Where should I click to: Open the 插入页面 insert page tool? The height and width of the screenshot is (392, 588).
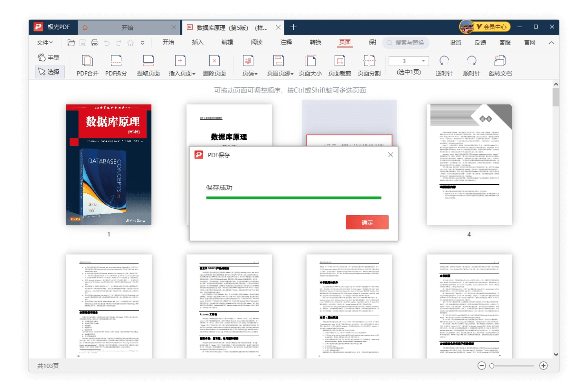(182, 66)
